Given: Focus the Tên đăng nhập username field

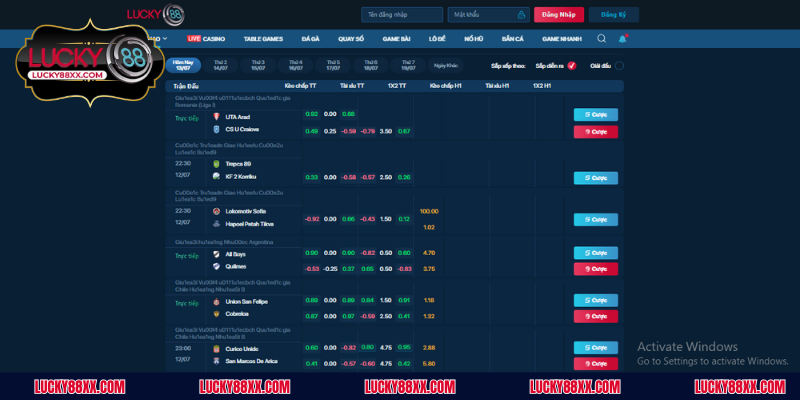Looking at the screenshot, I should point(402,15).
